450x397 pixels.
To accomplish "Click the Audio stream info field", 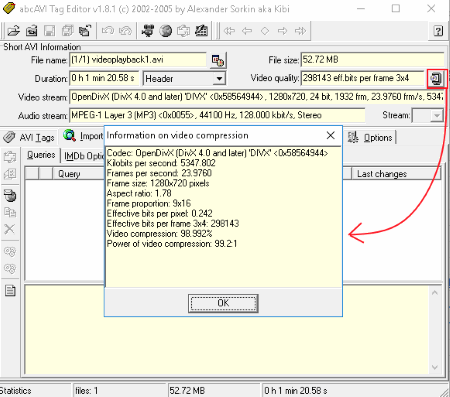I will point(217,115).
